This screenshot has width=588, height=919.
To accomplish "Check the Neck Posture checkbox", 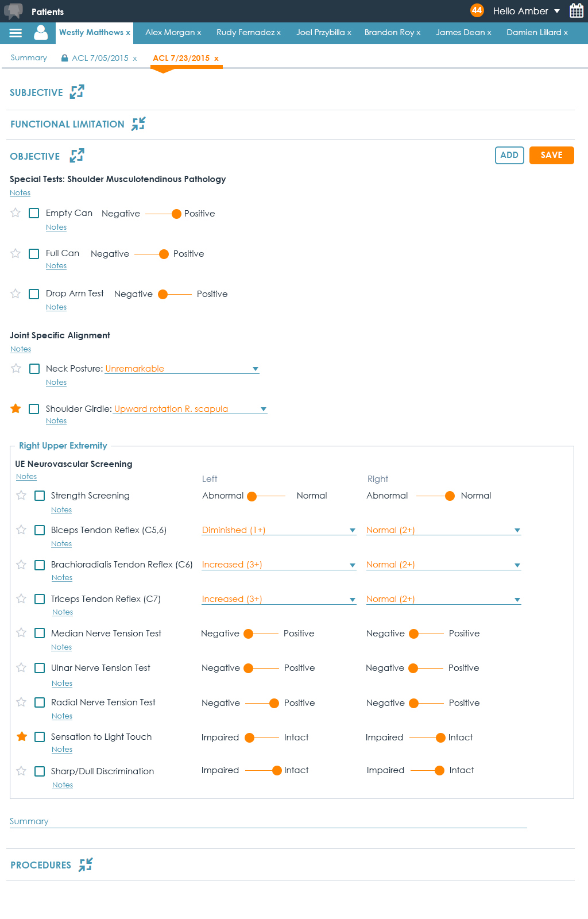I will click(34, 369).
